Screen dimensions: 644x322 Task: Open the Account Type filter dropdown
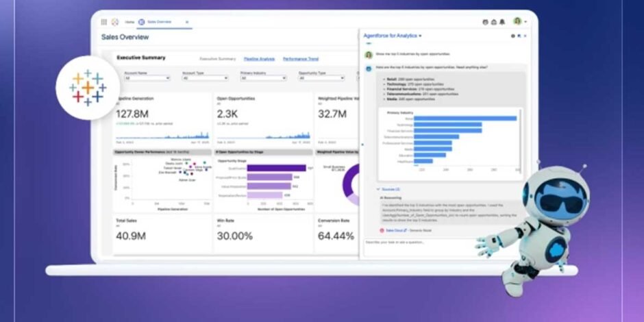coord(205,78)
